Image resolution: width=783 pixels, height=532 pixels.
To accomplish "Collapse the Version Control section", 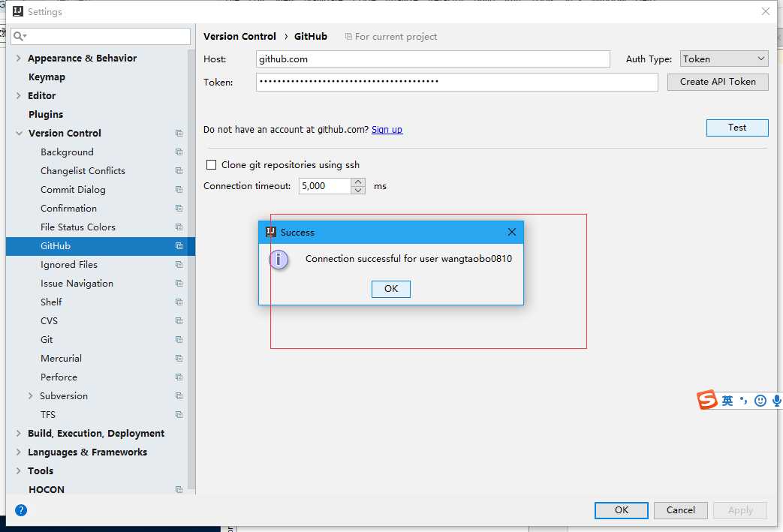I will click(19, 134).
